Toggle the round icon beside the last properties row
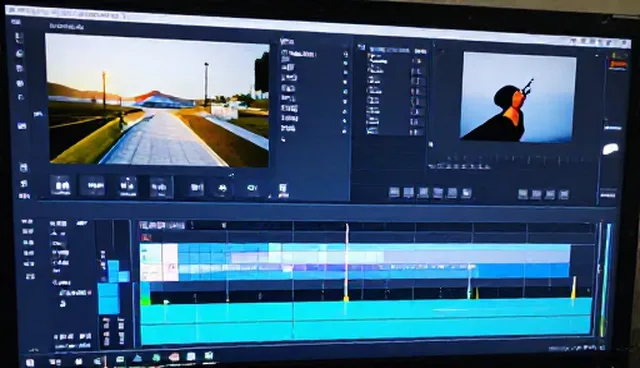Image resolution: width=640 pixels, height=368 pixels. tap(345, 131)
